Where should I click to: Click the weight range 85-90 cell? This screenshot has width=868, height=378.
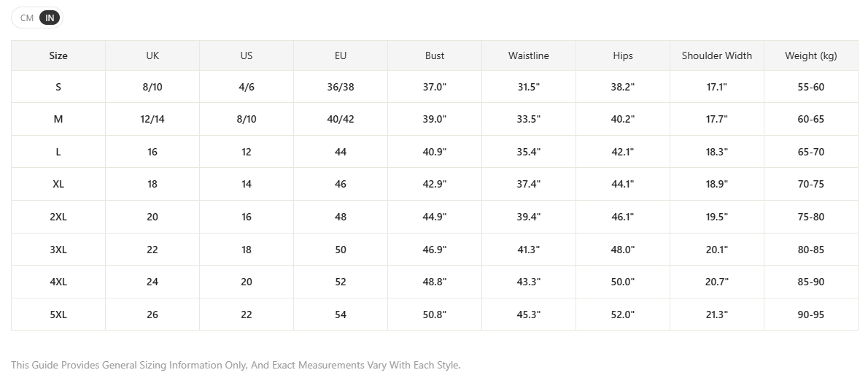click(x=811, y=282)
